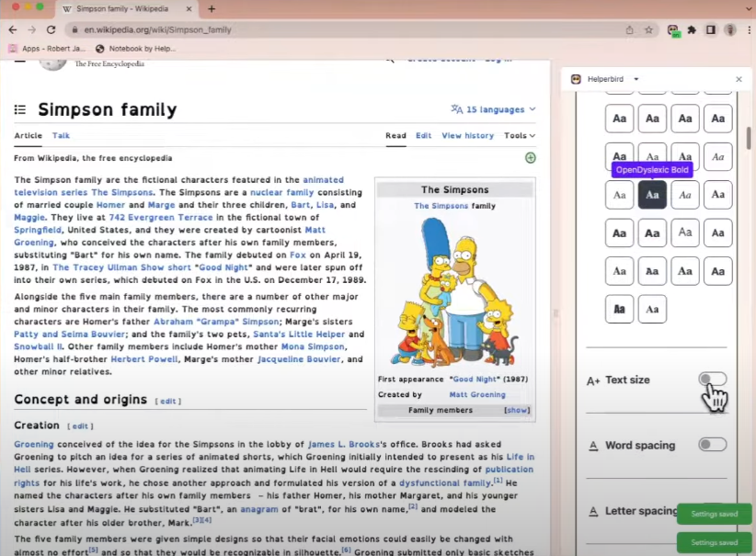The image size is (756, 556).
Task: Go back to the previous page
Action: [13, 30]
